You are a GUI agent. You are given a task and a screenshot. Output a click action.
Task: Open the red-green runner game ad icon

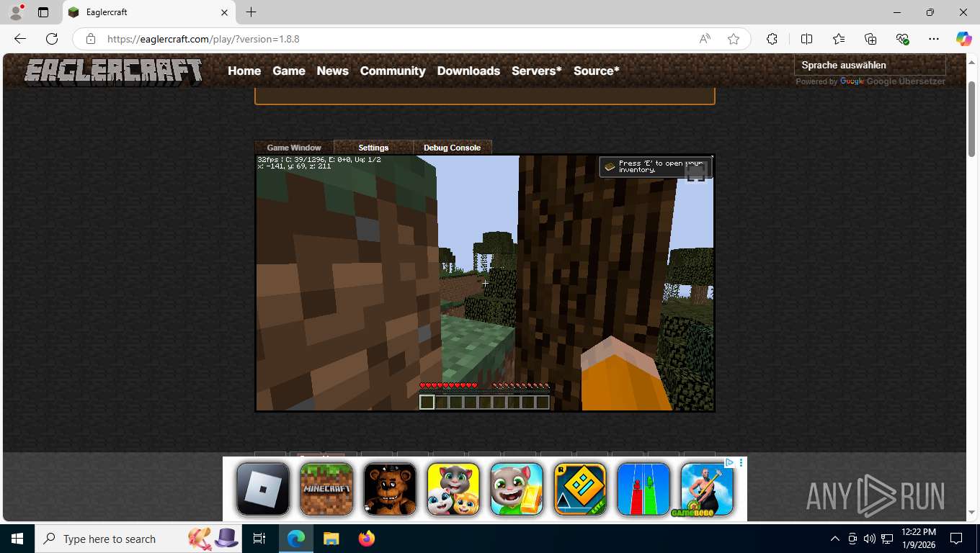click(x=643, y=489)
